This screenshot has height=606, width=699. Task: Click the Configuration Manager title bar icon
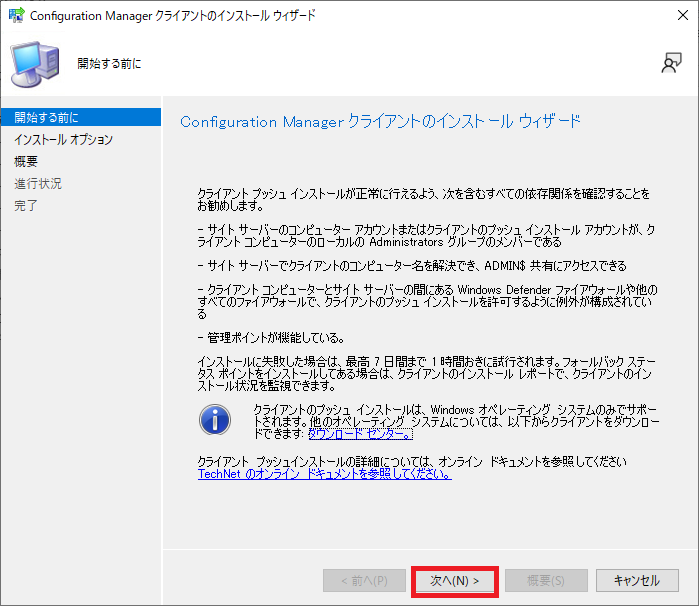16,16
